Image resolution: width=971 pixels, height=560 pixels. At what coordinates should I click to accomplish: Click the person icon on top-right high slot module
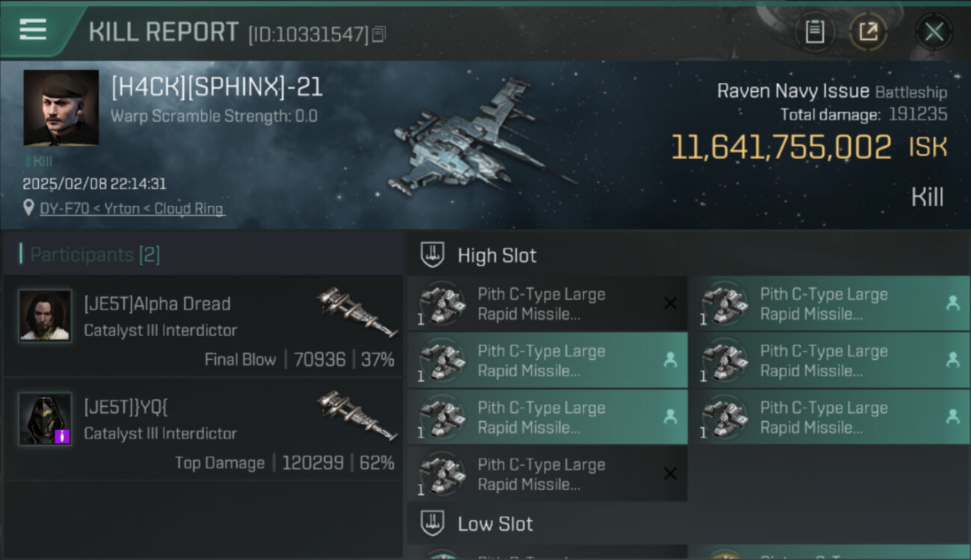(952, 303)
